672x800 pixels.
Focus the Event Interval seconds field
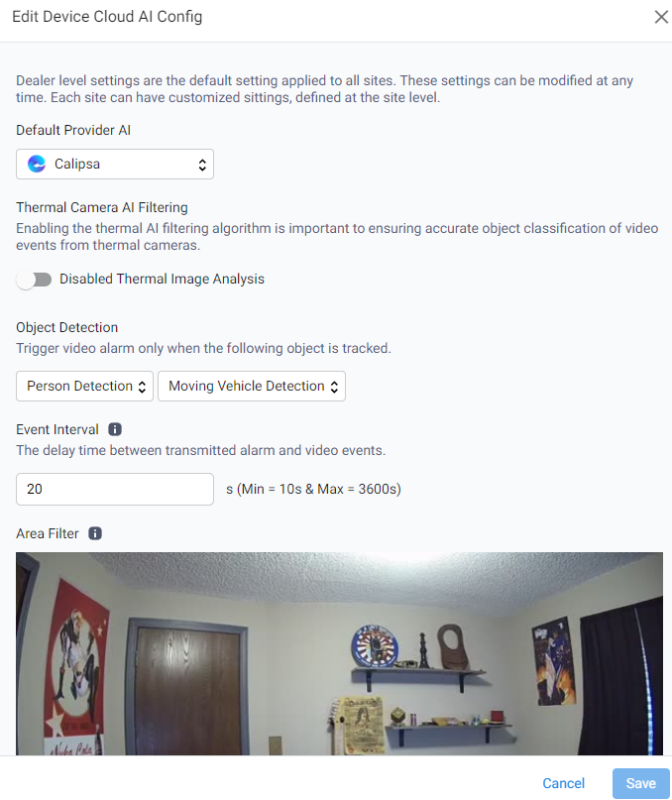115,490
